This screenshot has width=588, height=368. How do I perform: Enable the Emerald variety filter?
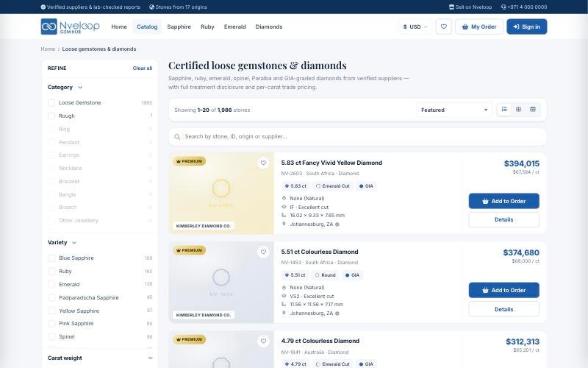pyautogui.click(x=51, y=284)
